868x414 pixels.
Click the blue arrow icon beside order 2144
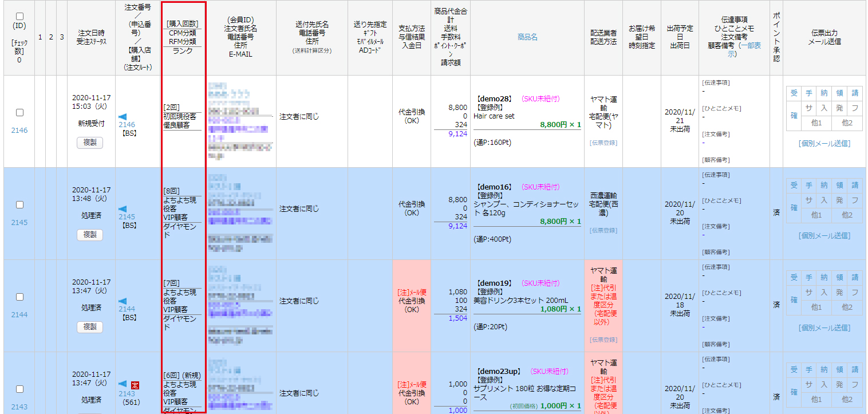pos(123,301)
